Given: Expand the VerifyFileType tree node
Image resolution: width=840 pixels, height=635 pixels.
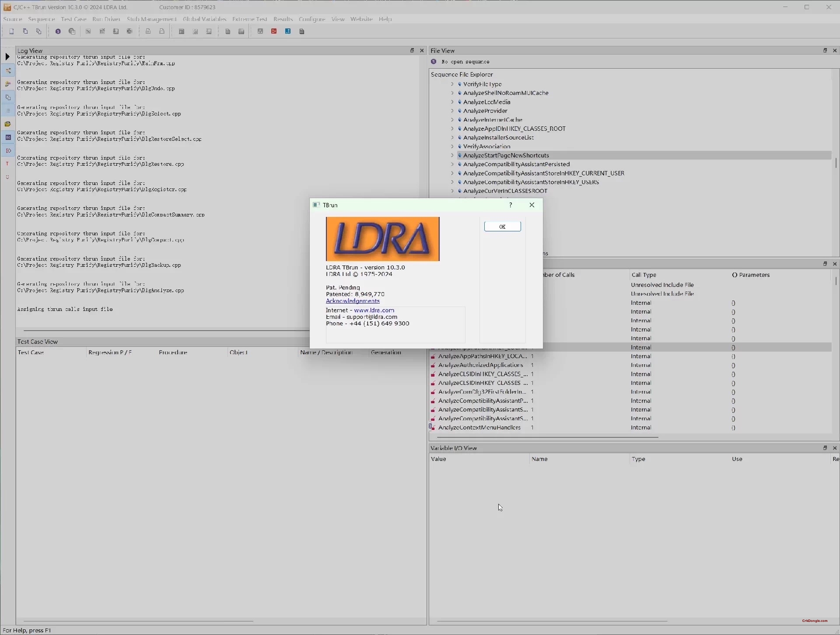Looking at the screenshot, I should click(x=452, y=84).
